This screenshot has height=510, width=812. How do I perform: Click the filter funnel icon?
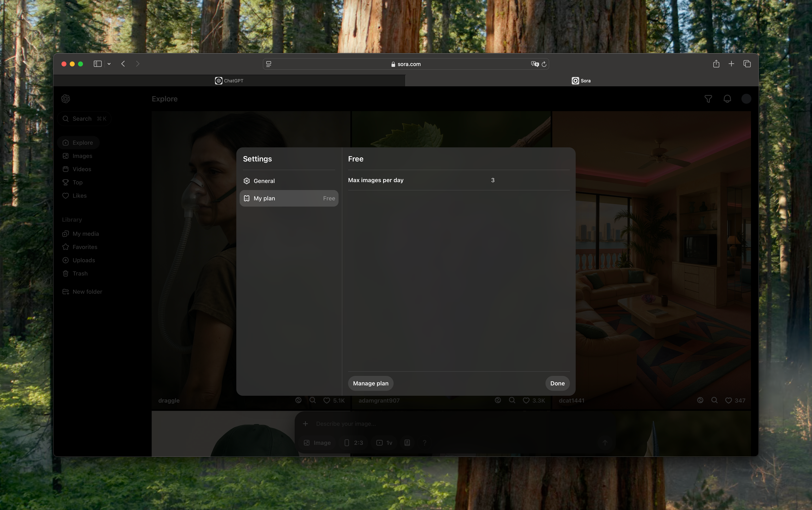pos(708,99)
